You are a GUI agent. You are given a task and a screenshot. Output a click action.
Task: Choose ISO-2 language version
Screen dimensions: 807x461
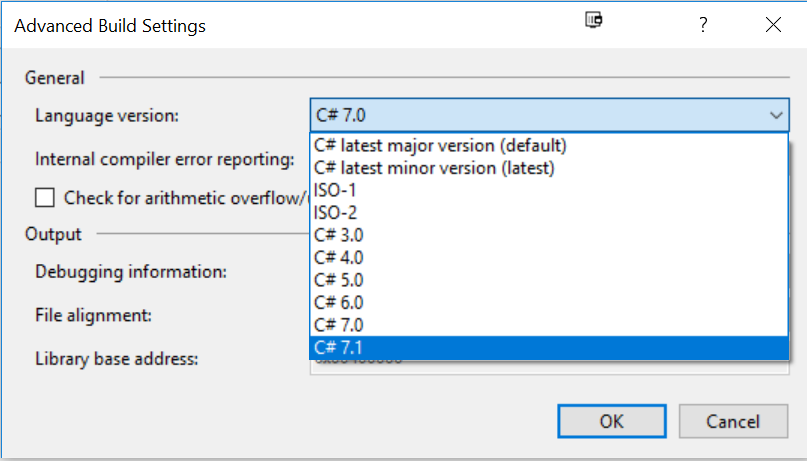549,212
